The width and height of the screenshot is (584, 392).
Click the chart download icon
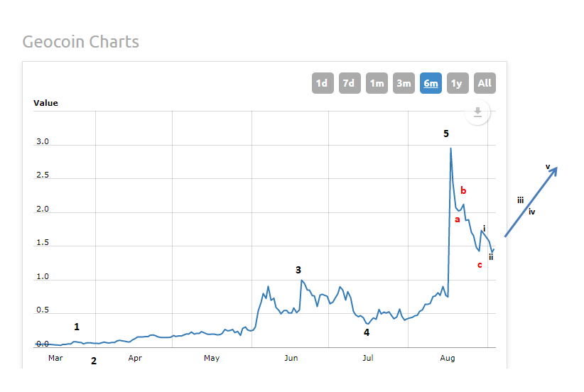(x=478, y=112)
